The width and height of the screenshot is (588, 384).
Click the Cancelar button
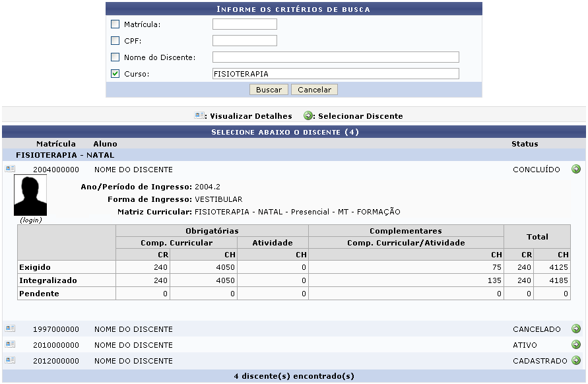(315, 90)
